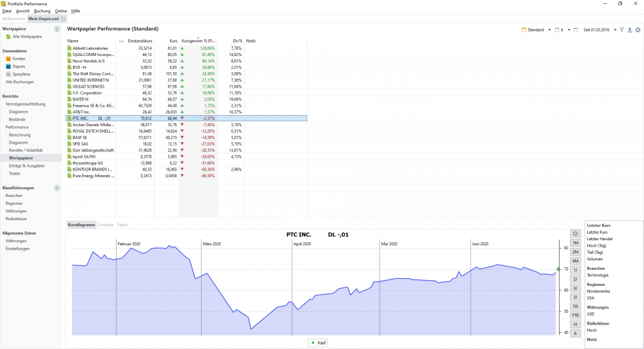Open Rendite / Volatilität report
644x349 pixels.
click(26, 150)
